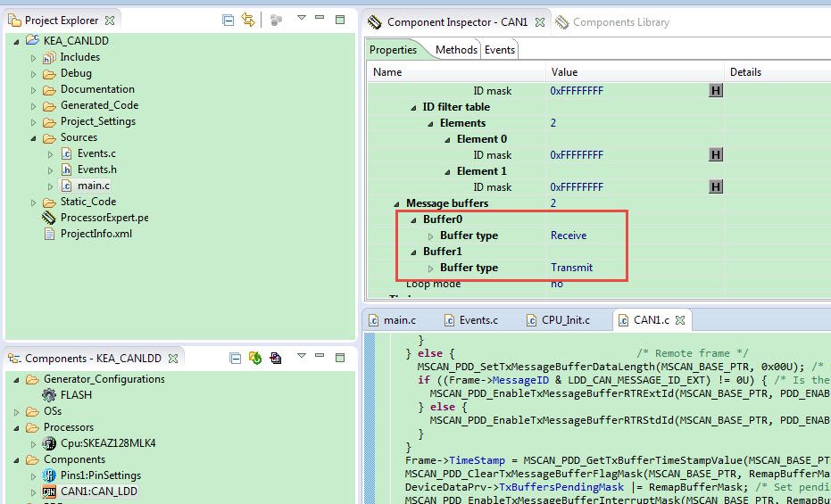
Task: Toggle hex H button for top ID mask
Action: 716,90
